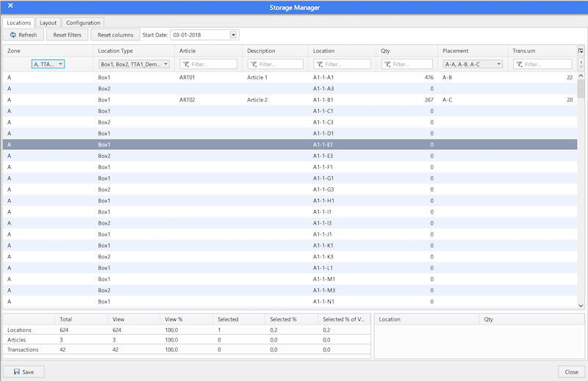588x381 pixels.
Task: Open the Zone filter dropdown
Action: click(48, 64)
